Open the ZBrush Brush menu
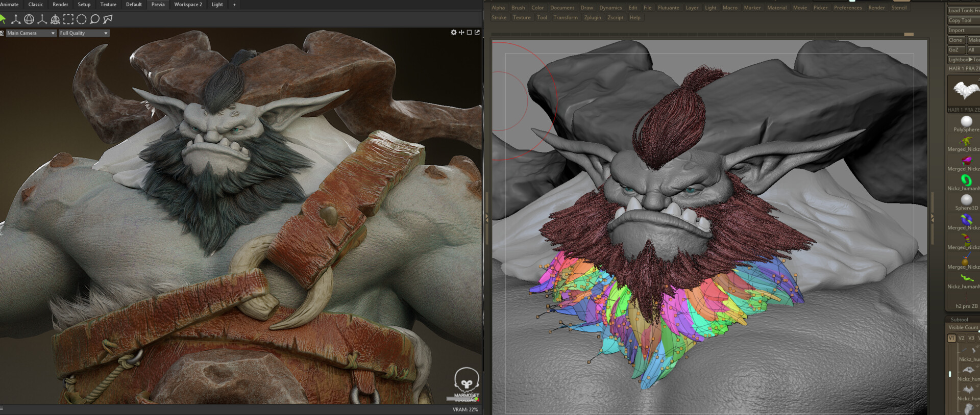Image resolution: width=980 pixels, height=415 pixels. tap(518, 8)
